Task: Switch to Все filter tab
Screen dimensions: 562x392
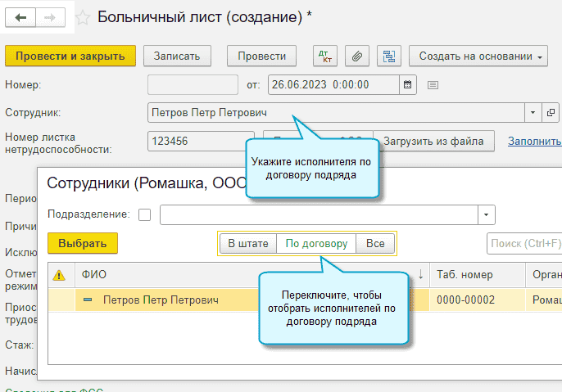Action: click(x=375, y=243)
